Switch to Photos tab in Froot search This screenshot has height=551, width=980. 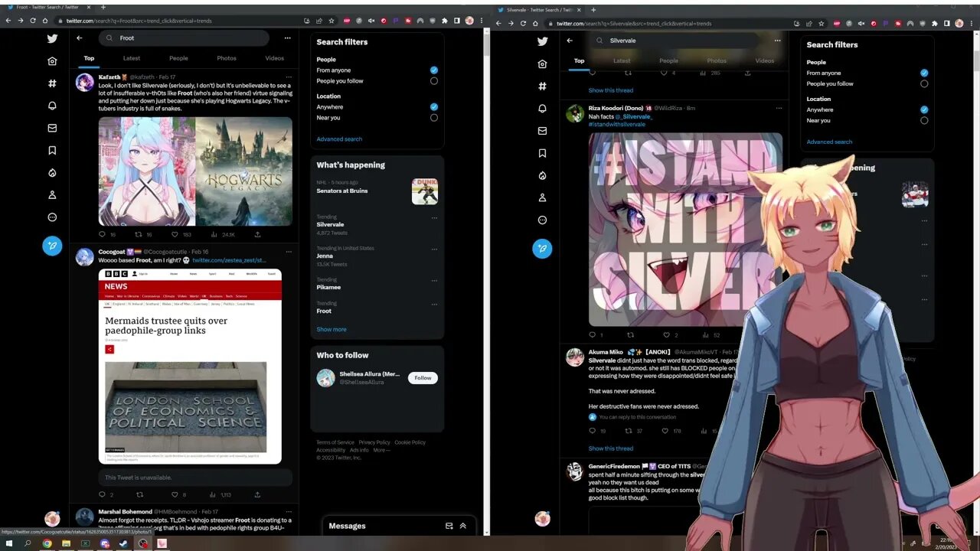(227, 58)
